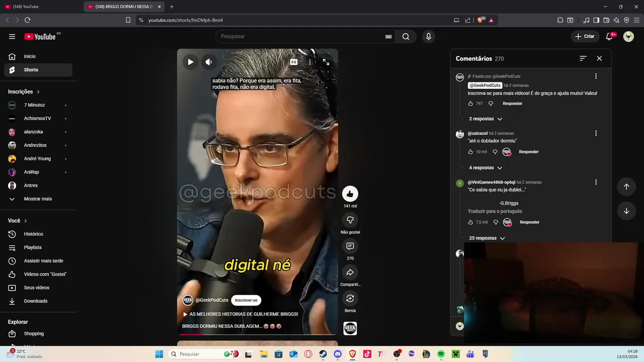Expand the 2 respostas thread
Screen dimensions: 644x362
click(x=486, y=119)
